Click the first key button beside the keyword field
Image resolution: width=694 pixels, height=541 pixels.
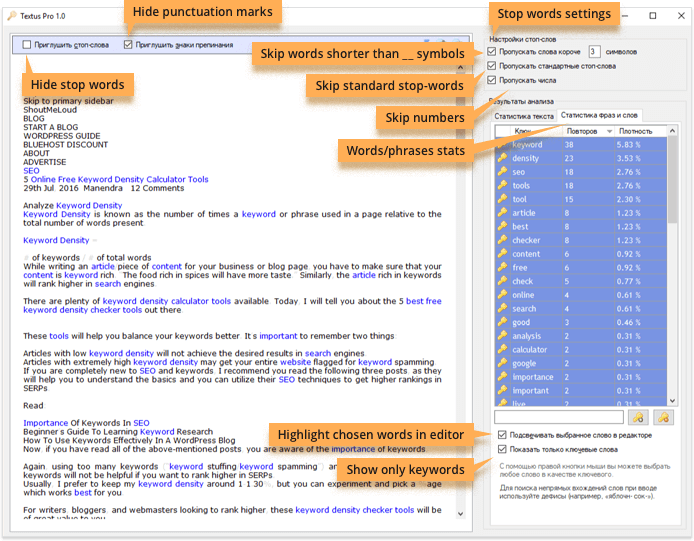tap(638, 417)
